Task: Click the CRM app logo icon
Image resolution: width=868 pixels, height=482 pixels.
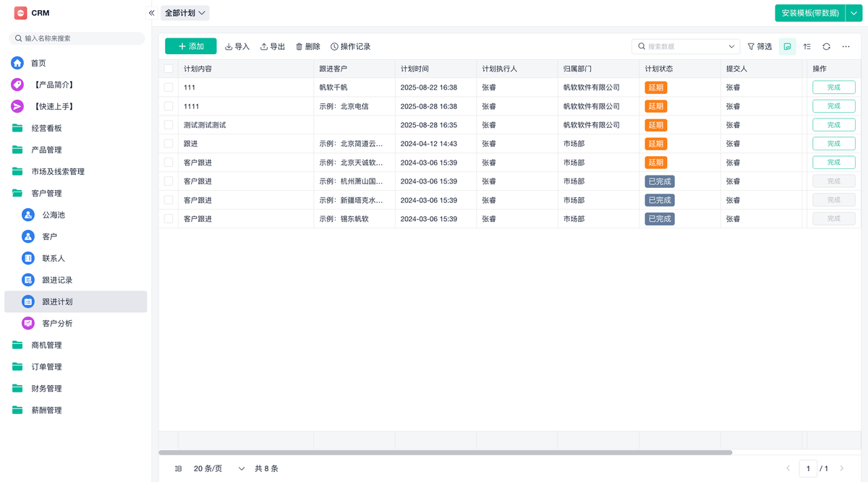Action: (20, 13)
